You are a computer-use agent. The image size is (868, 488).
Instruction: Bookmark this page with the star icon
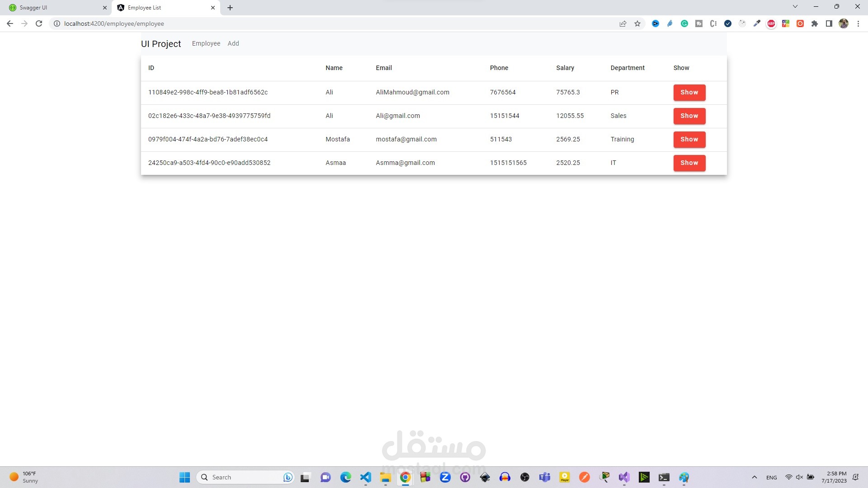637,23
